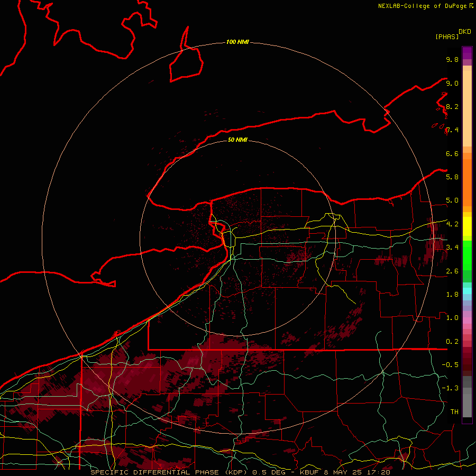Click the 4.2 value on the color scale

click(452, 224)
